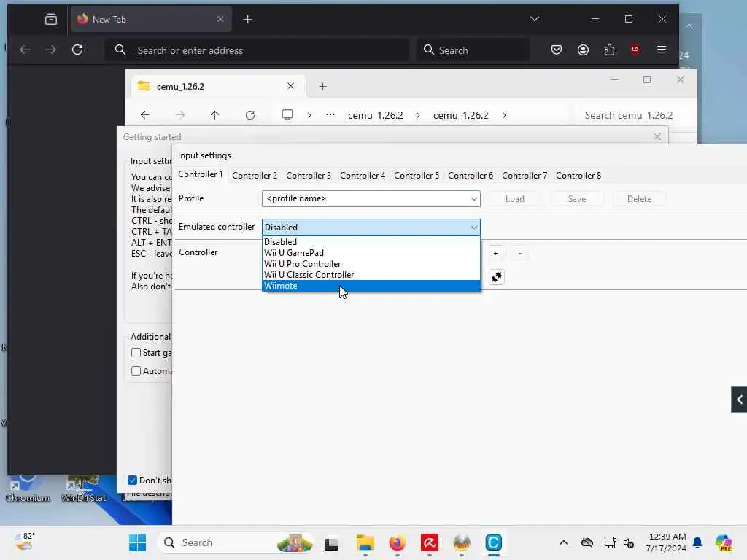Open the Copilot icon in taskbar

tap(724, 542)
